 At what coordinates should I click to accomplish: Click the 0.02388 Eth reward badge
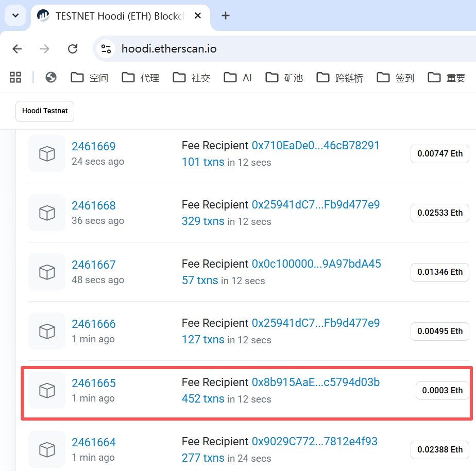coord(440,449)
